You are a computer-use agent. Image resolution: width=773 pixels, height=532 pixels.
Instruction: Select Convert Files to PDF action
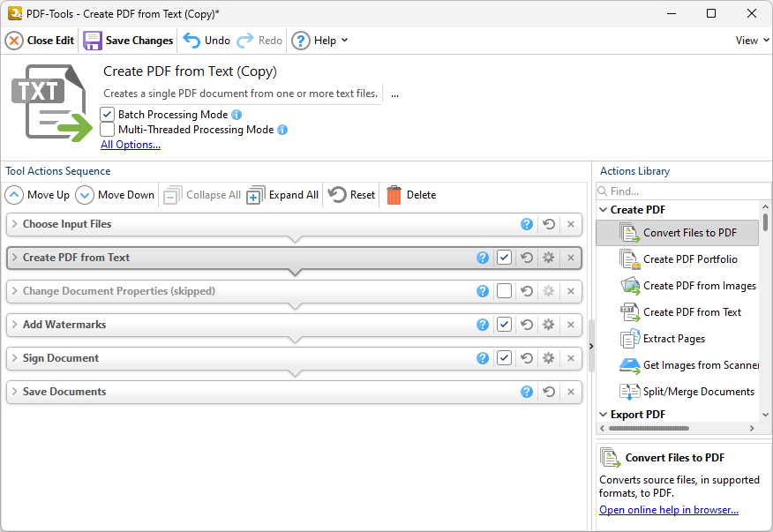[678, 233]
